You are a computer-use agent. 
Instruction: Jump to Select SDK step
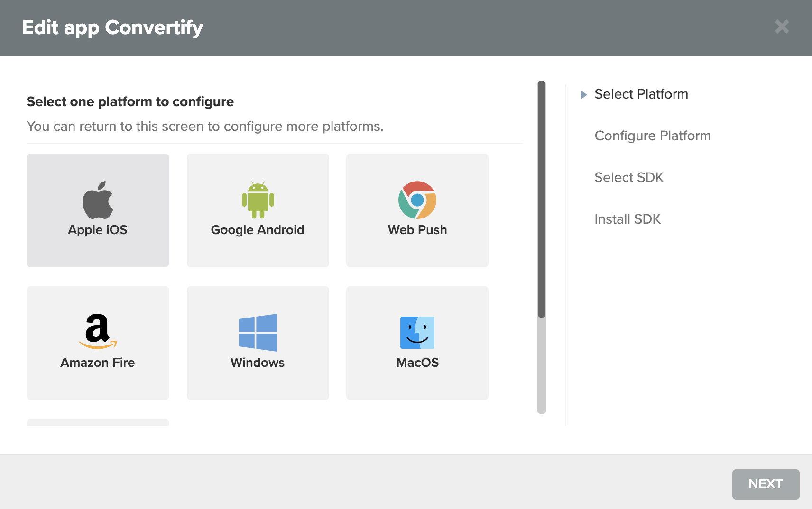click(629, 177)
